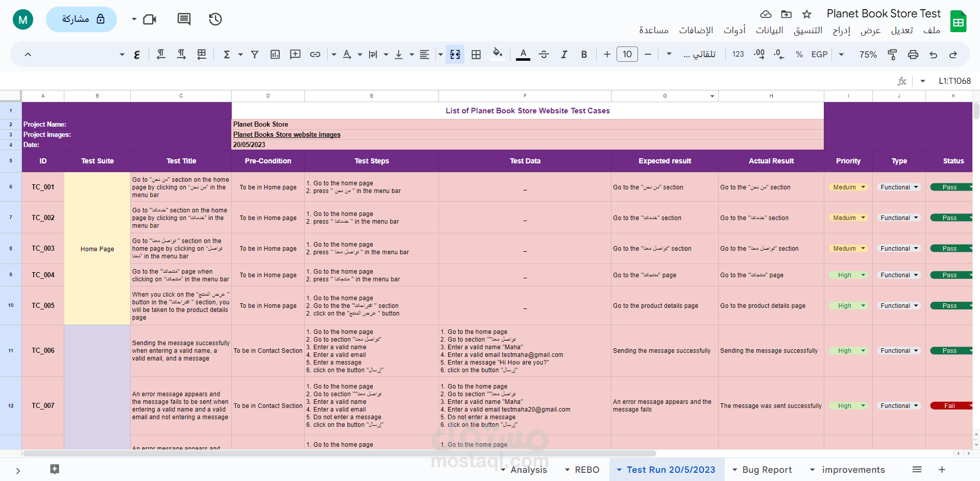Pick a fill color with paint bucket
The width and height of the screenshot is (980, 481).
click(498, 54)
